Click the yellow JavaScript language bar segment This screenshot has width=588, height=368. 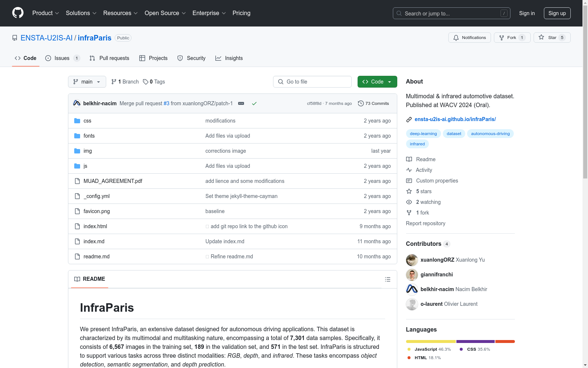431,342
